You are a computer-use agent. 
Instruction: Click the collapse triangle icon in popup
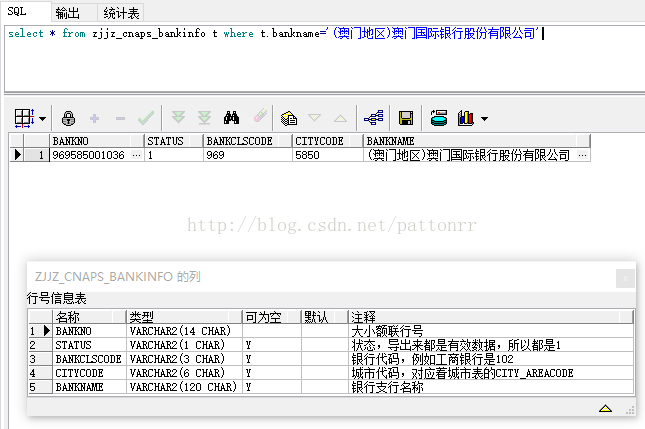605,408
